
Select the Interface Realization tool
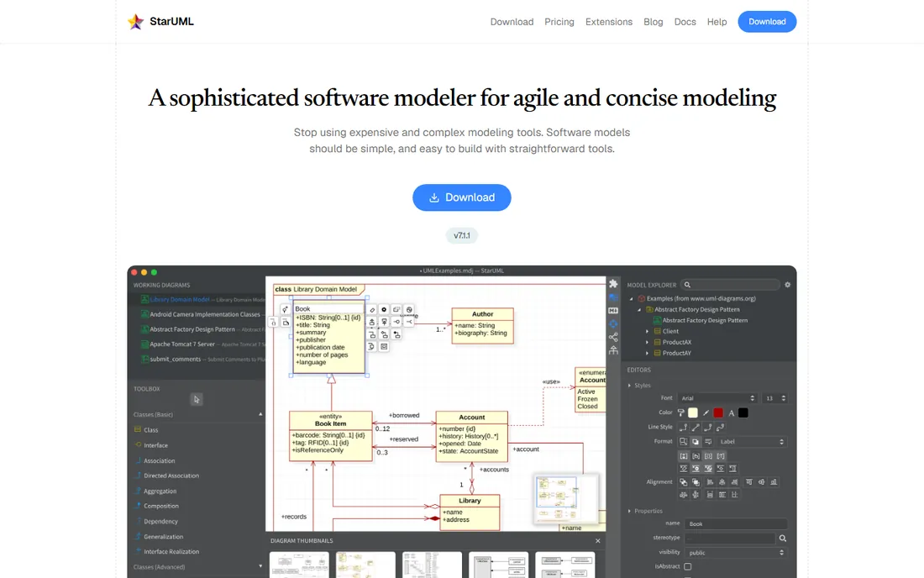click(166, 551)
